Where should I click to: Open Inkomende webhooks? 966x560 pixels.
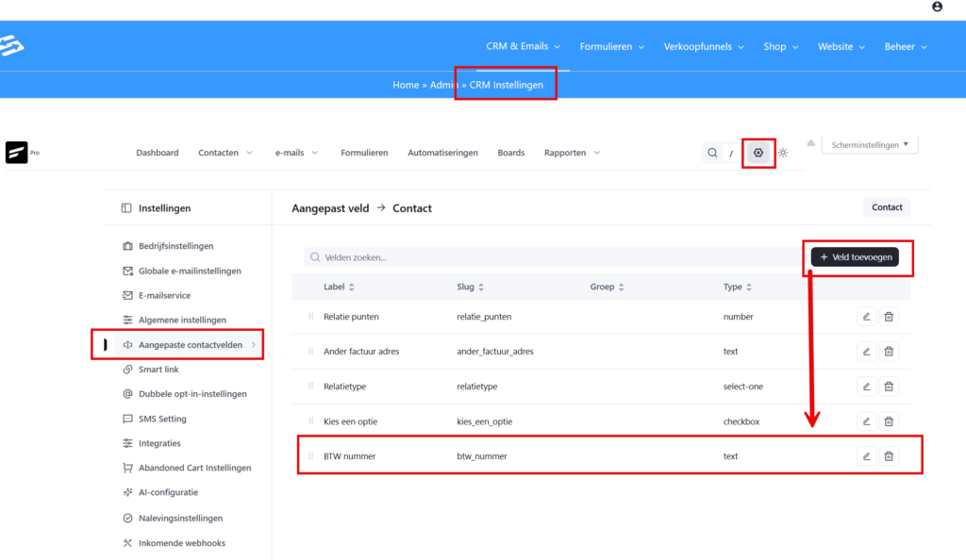coord(181,543)
